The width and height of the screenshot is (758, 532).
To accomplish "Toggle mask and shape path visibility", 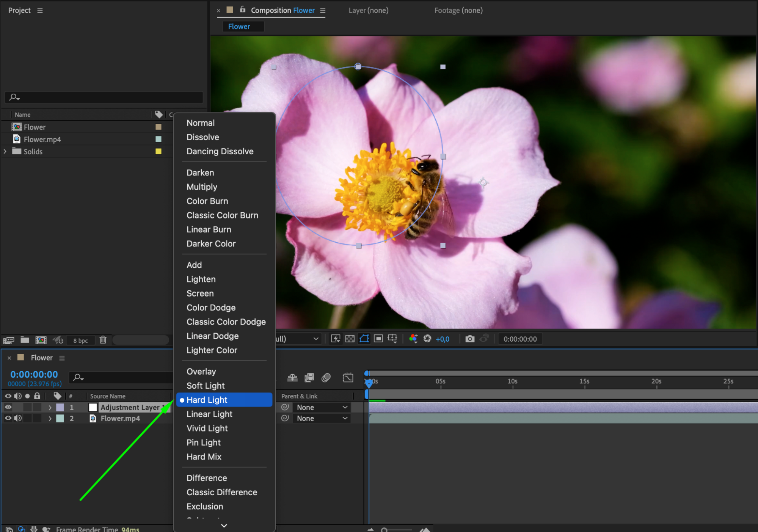I will pyautogui.click(x=364, y=339).
